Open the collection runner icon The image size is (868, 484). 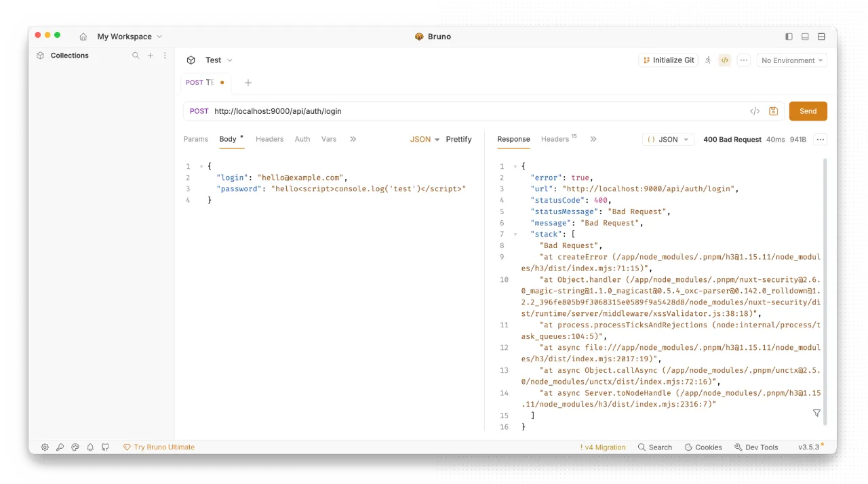(708, 60)
